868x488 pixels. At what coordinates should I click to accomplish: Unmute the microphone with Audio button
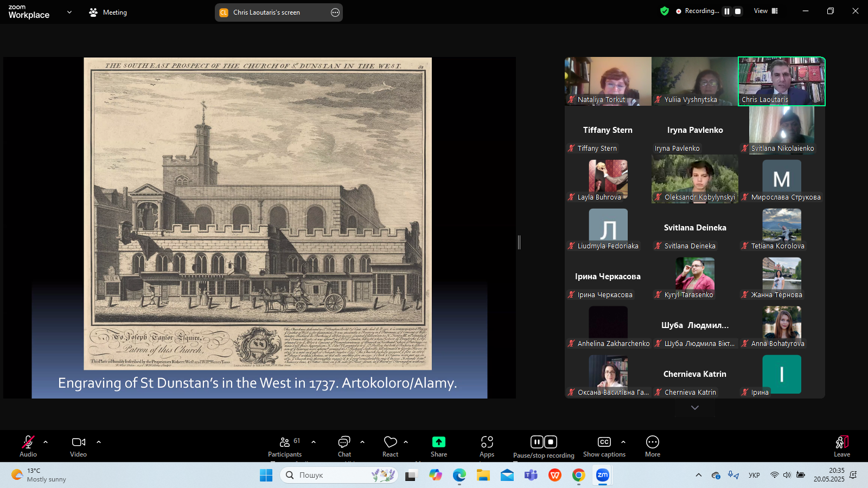click(28, 446)
